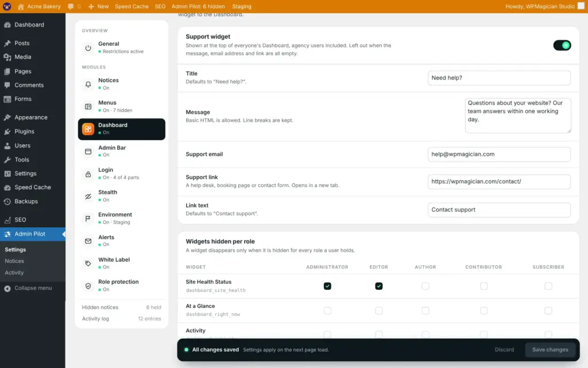Image resolution: width=588 pixels, height=368 pixels.
Task: Click the Support link URL field
Action: point(499,182)
